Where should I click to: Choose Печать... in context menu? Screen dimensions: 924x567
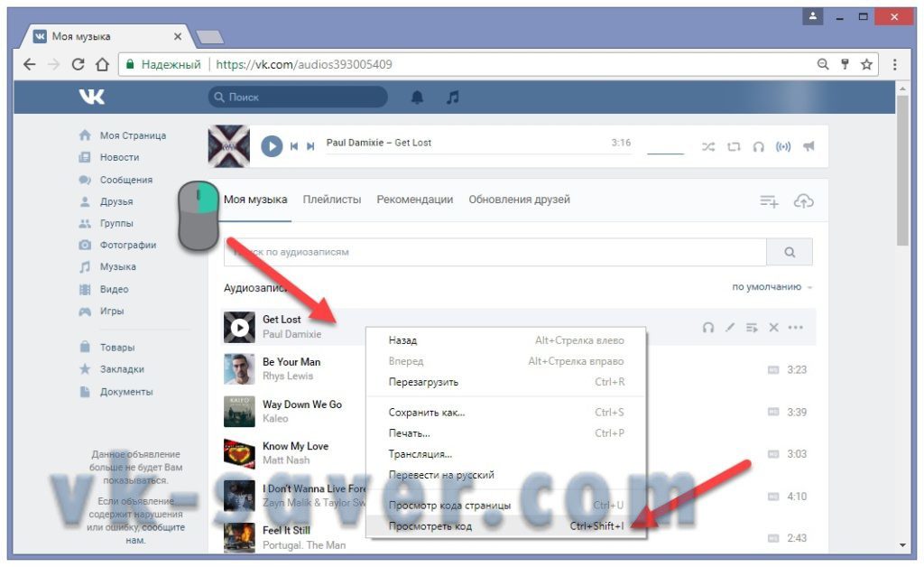pyautogui.click(x=506, y=433)
